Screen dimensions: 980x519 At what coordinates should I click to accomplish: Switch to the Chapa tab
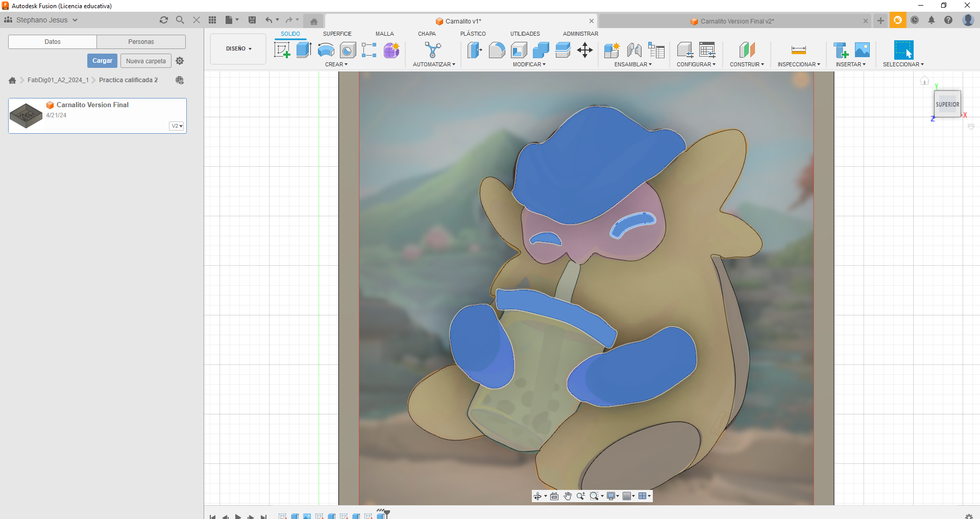coord(427,34)
